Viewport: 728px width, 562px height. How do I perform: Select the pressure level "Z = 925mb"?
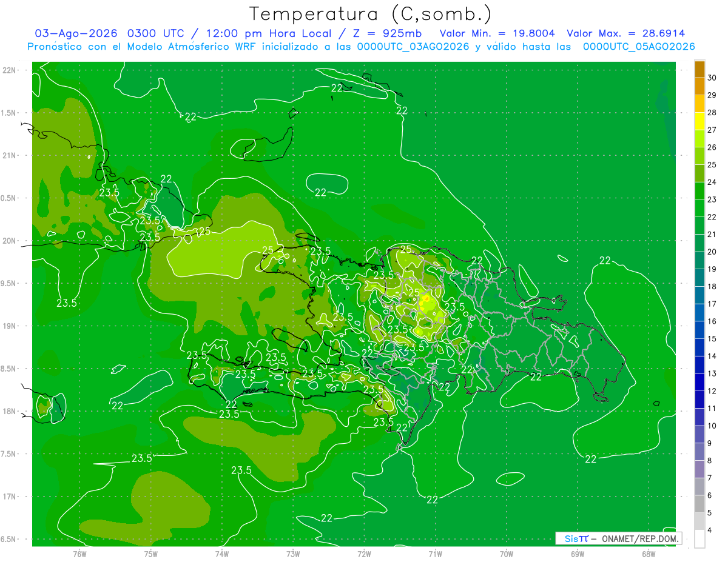[388, 33]
